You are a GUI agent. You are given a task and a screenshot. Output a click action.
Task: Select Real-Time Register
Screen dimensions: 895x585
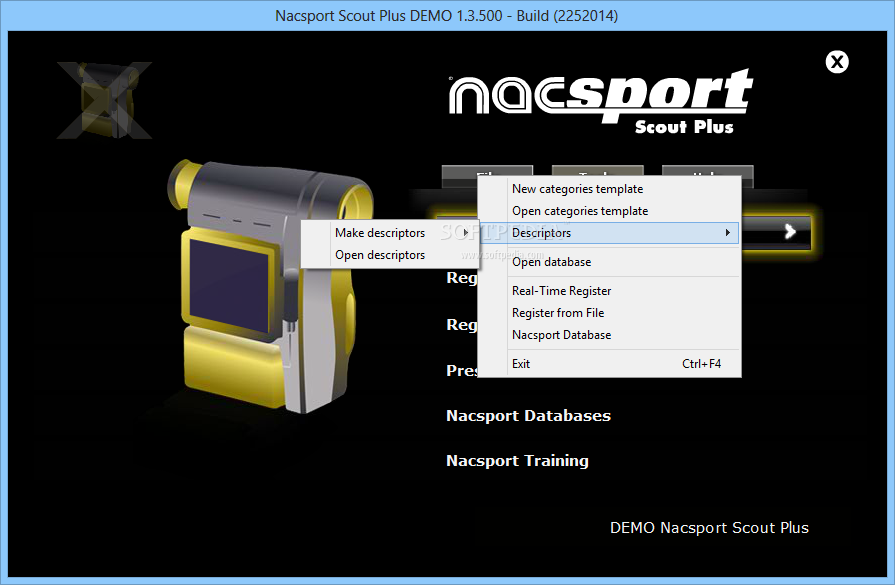pyautogui.click(x=609, y=291)
